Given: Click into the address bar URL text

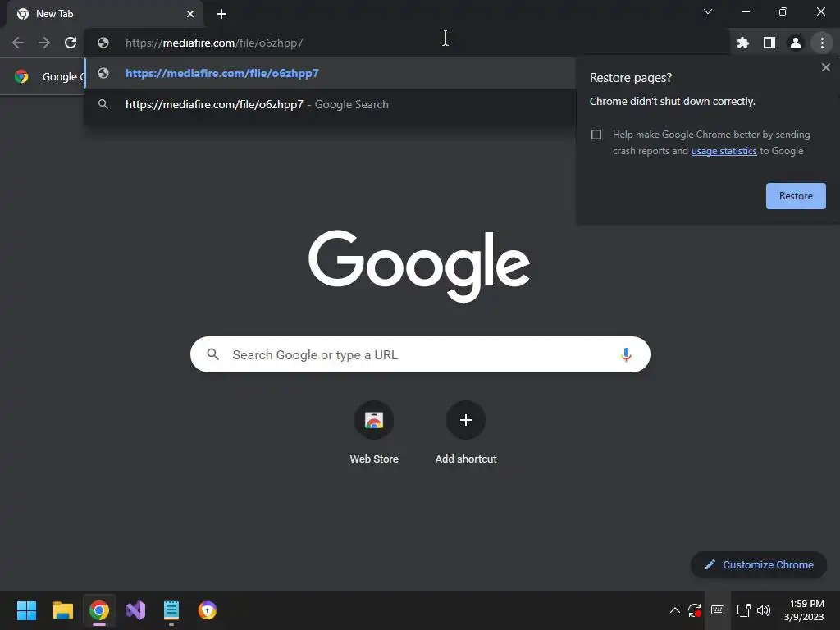Looking at the screenshot, I should (214, 43).
